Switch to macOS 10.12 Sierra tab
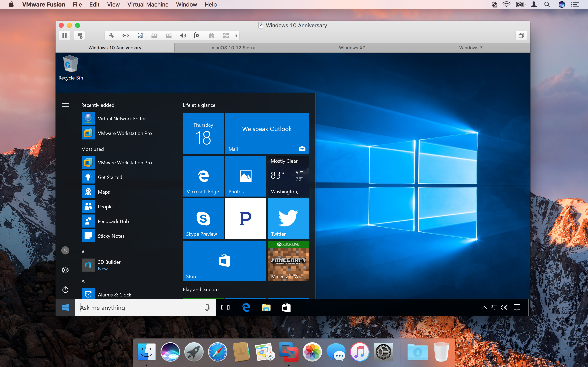The width and height of the screenshot is (588, 367). (233, 48)
